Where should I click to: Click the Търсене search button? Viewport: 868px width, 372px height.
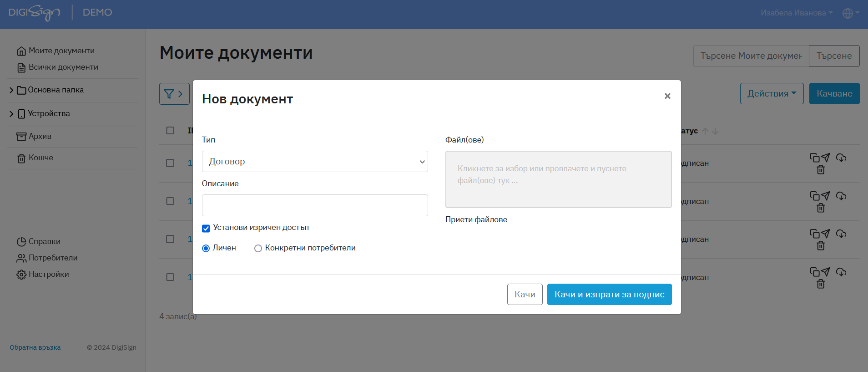tap(834, 56)
